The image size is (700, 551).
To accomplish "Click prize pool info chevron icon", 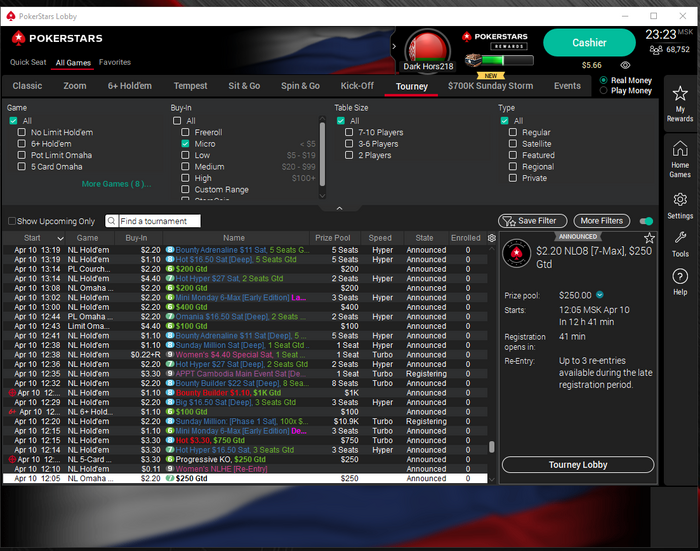I will point(600,295).
